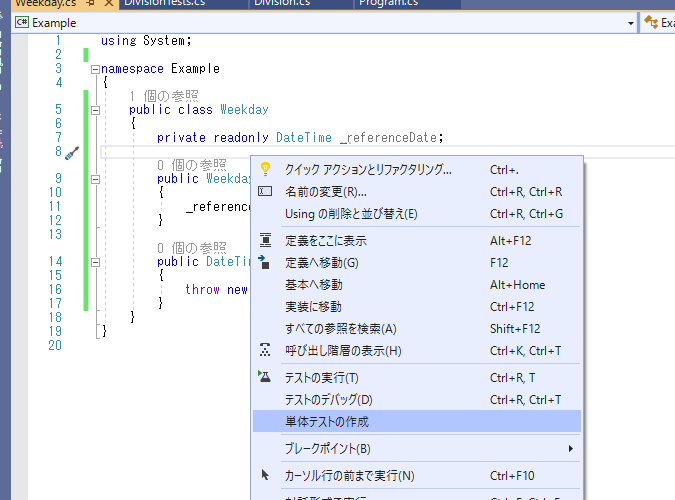Switch to the Division.cs tab
The height and width of the screenshot is (500, 675).
282,3
